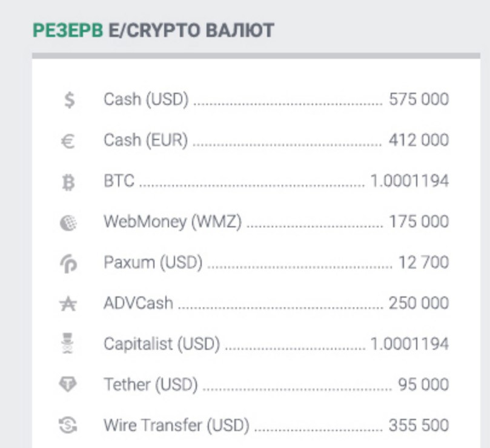Click the WebMoney globe icon

point(68,223)
